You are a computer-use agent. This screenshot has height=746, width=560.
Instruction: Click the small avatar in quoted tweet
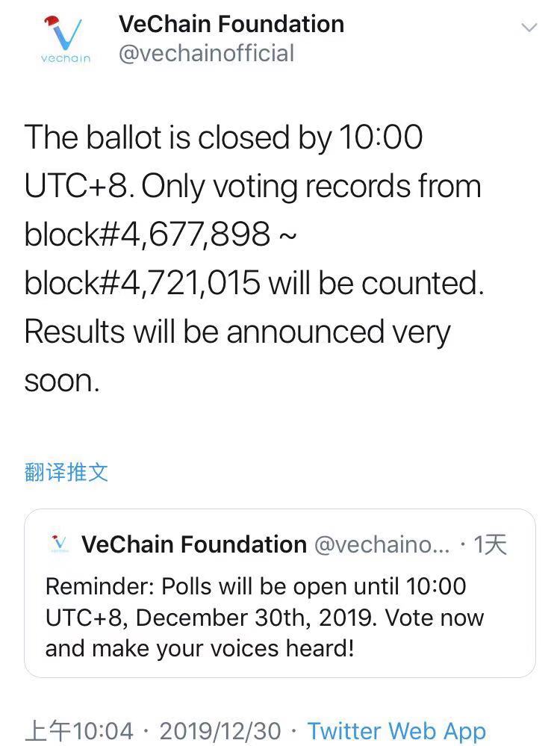[60, 544]
